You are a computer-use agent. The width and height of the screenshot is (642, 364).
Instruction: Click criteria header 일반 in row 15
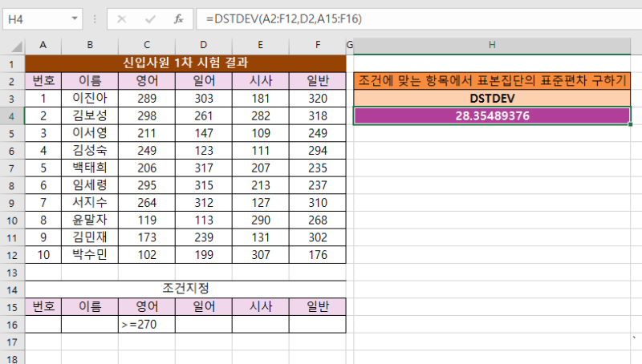(318, 307)
